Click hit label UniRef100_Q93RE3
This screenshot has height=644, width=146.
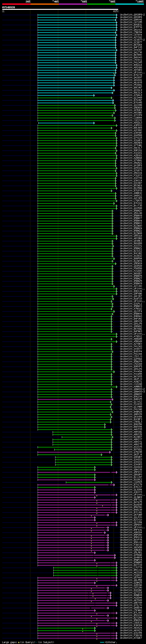(131, 241)
